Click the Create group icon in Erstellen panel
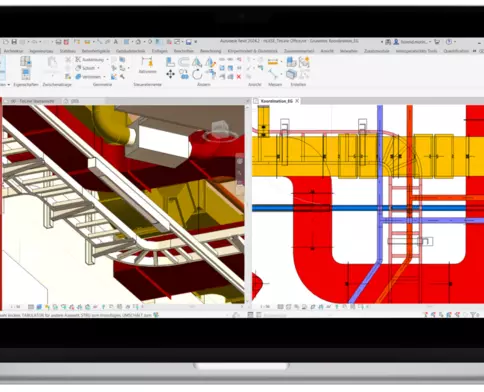The width and height of the screenshot is (484, 392). coord(304,62)
